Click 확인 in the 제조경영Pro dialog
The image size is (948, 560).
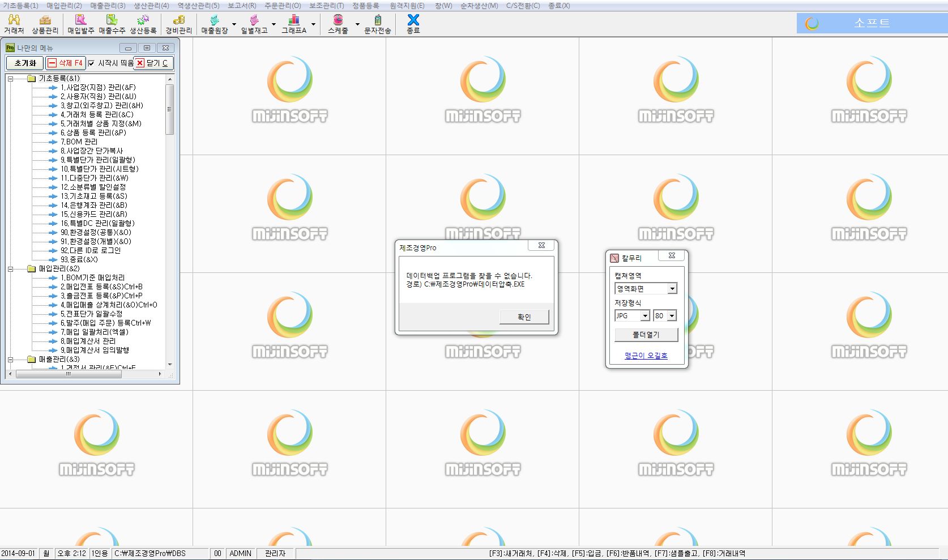tap(524, 317)
